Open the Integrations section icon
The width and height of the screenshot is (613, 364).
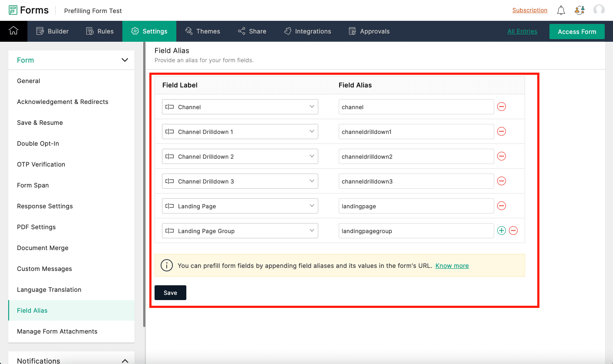click(288, 31)
